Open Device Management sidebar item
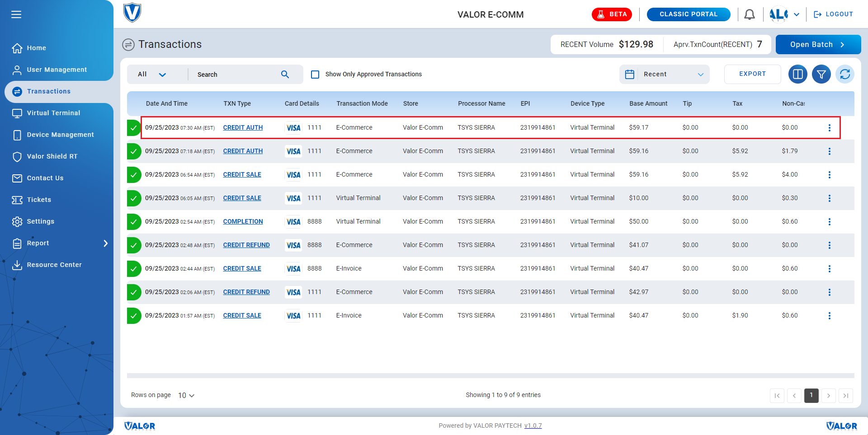 coord(60,135)
